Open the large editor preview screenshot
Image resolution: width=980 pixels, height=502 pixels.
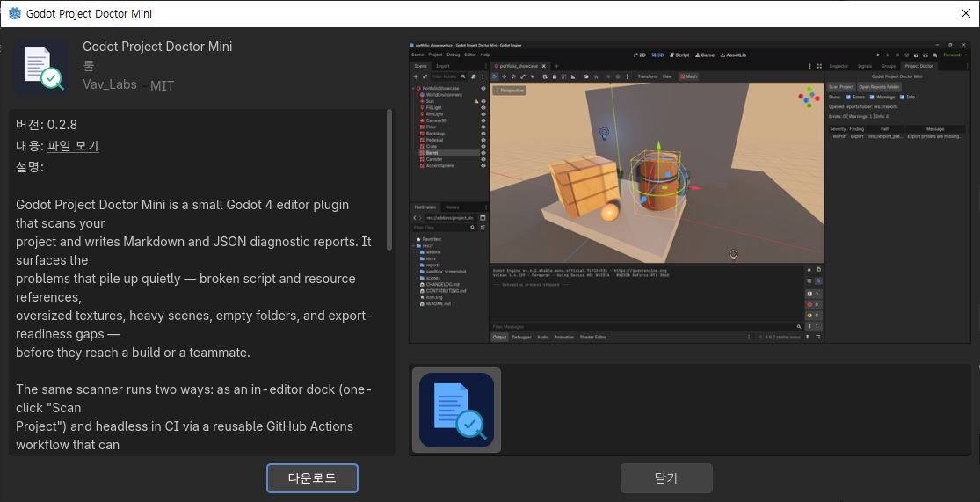point(690,192)
